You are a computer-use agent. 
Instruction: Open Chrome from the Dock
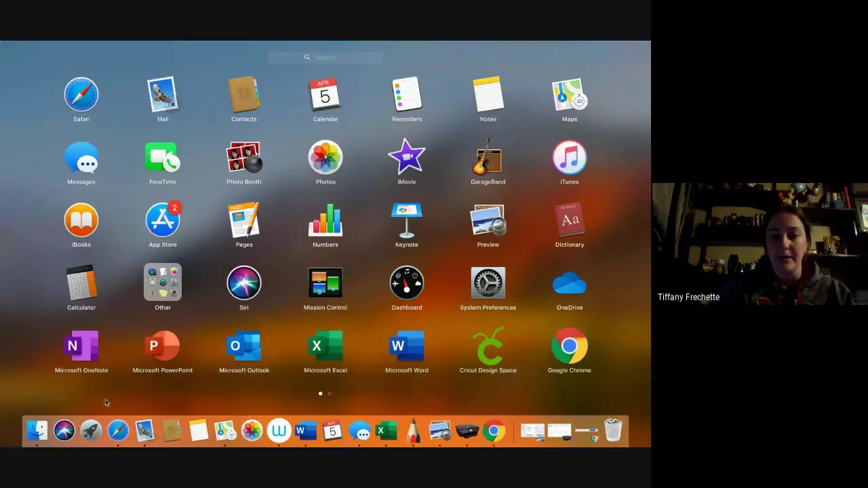pos(494,430)
